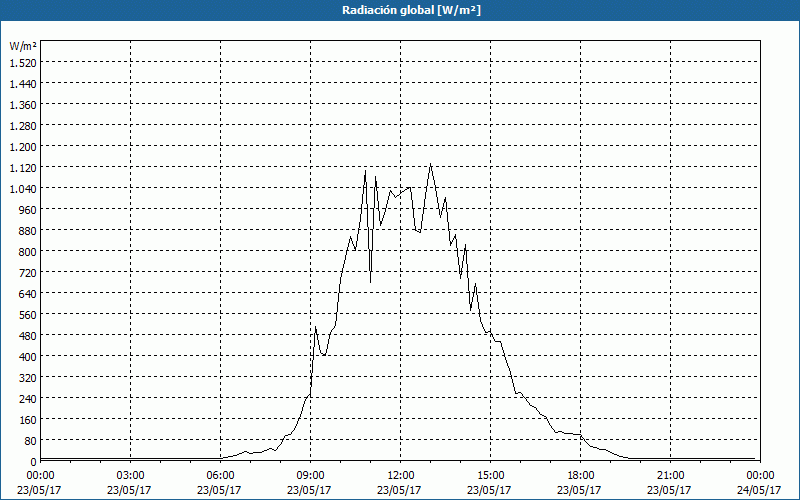Click the 1.120 y-axis value

coord(23,168)
